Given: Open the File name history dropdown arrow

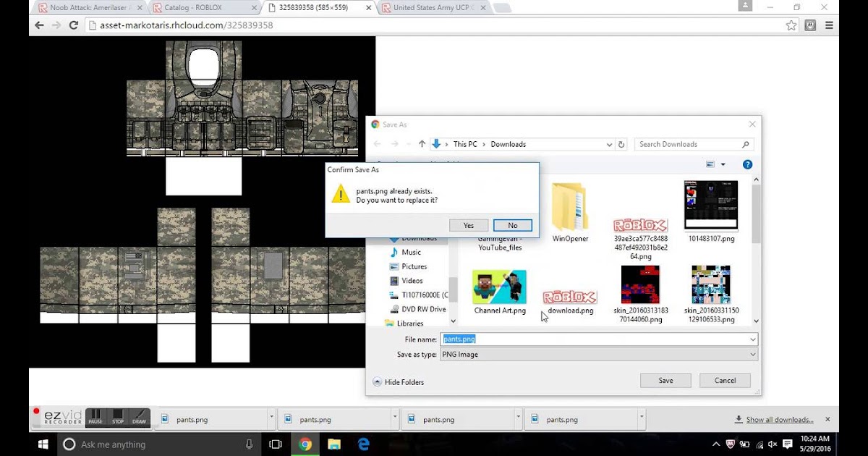Looking at the screenshot, I should 753,339.
